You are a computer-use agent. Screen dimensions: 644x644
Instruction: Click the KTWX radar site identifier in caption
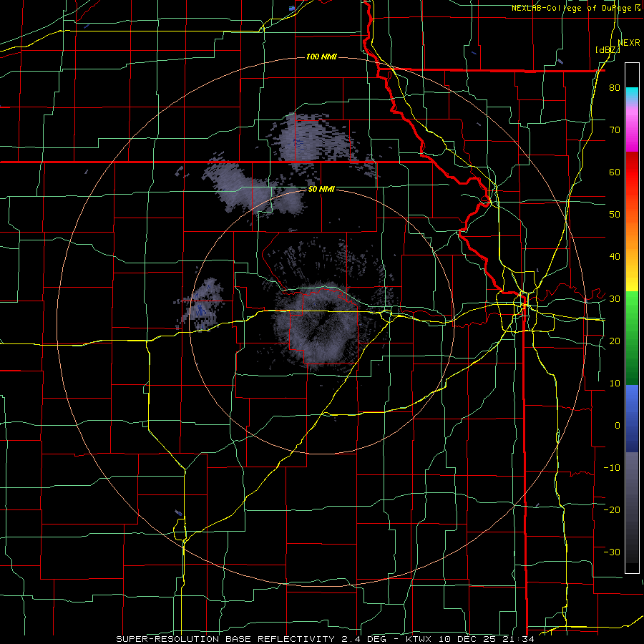click(418, 639)
